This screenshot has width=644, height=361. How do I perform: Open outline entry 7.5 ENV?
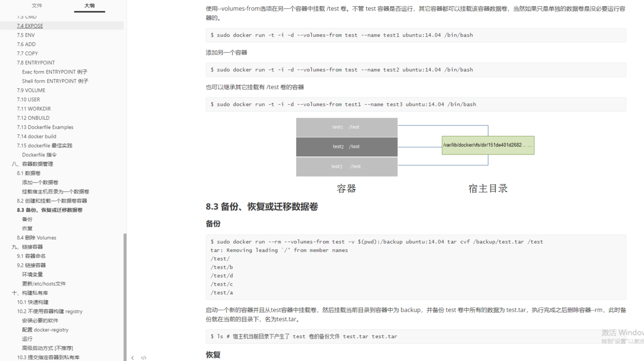click(x=25, y=35)
